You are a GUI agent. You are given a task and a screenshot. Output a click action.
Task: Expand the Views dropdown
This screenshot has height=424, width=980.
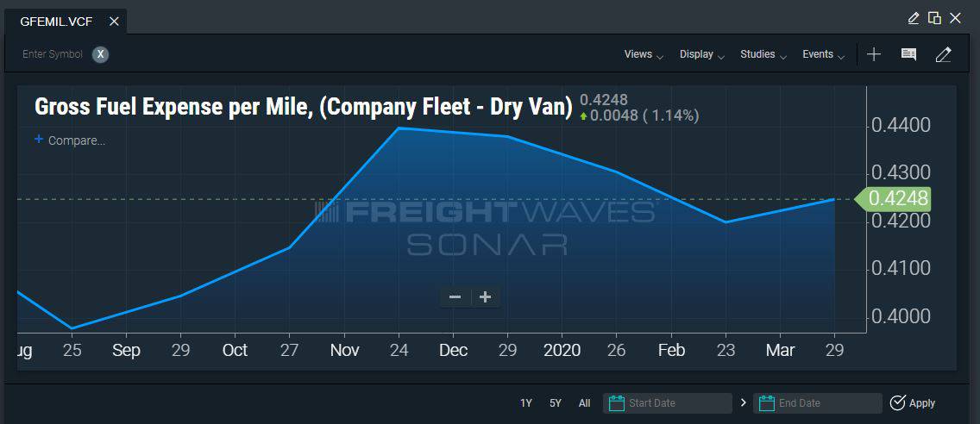644,54
